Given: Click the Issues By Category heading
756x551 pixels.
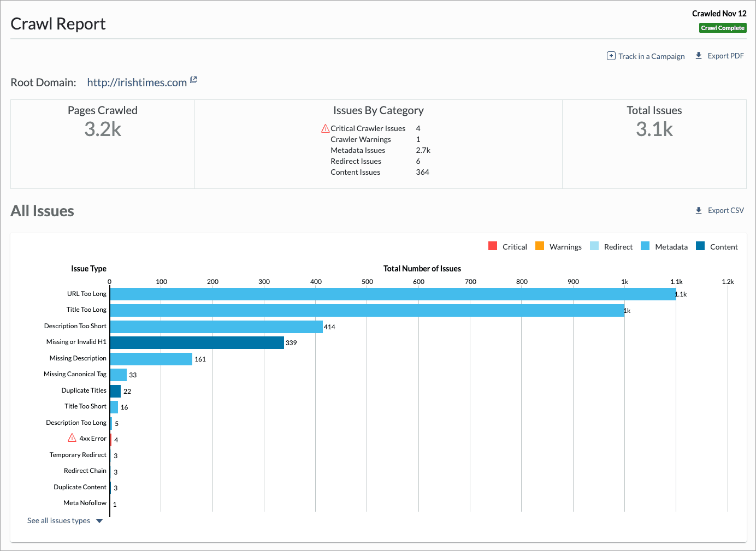Looking at the screenshot, I should (379, 110).
